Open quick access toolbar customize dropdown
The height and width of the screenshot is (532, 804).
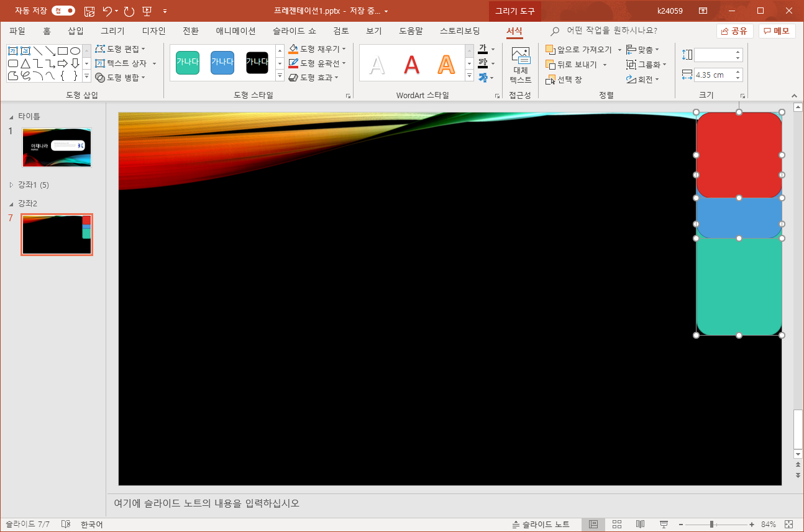click(165, 11)
